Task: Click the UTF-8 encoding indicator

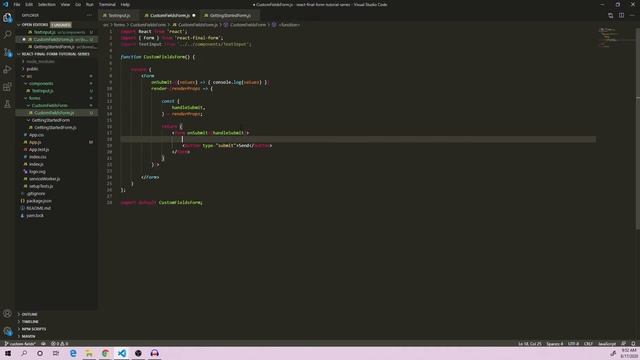Action: 573,344
